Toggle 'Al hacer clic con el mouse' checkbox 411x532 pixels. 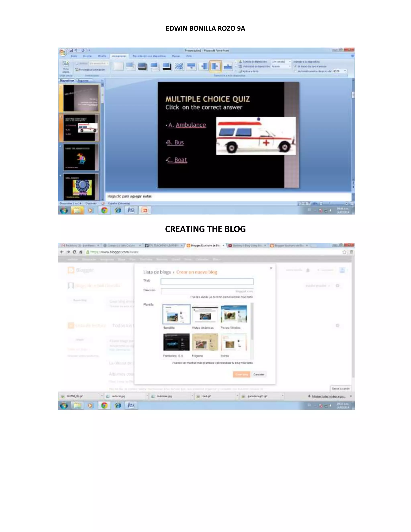coord(295,66)
